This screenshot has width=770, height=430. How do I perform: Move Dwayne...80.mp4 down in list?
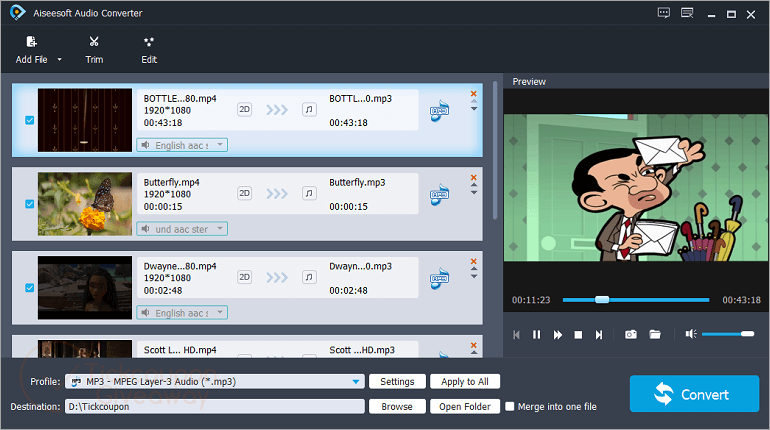(x=474, y=276)
